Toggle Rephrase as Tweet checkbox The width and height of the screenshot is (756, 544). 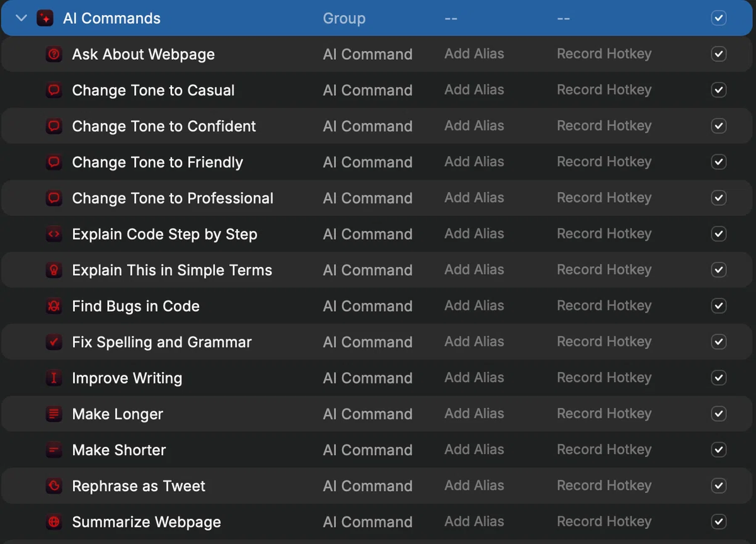pyautogui.click(x=719, y=485)
